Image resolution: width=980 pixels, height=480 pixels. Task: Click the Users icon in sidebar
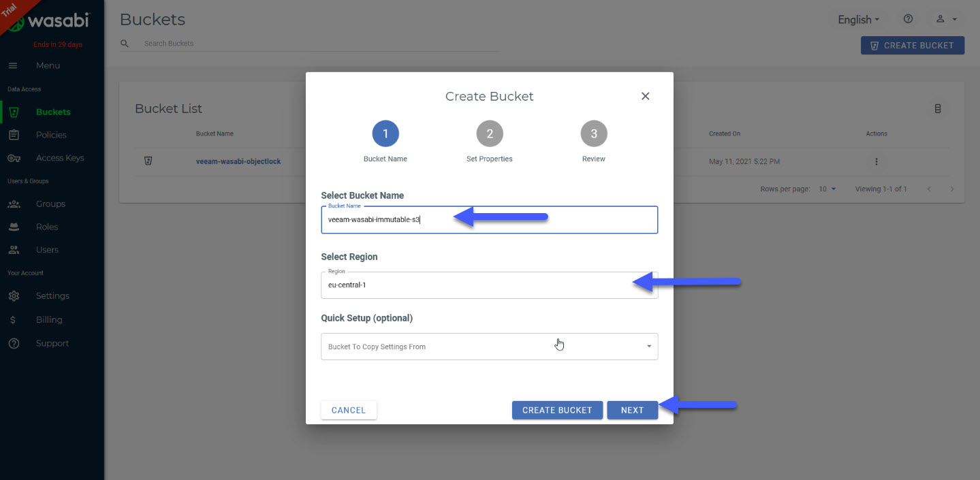point(14,250)
